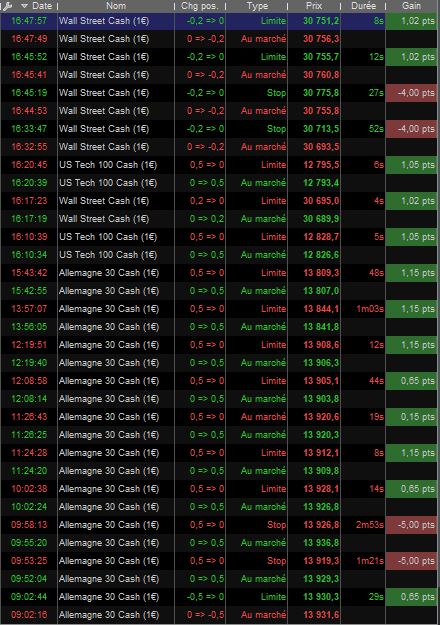Click position change 0 => 0,5 at 10:02:24
Viewport: 440px width, 625px height.
207,507
